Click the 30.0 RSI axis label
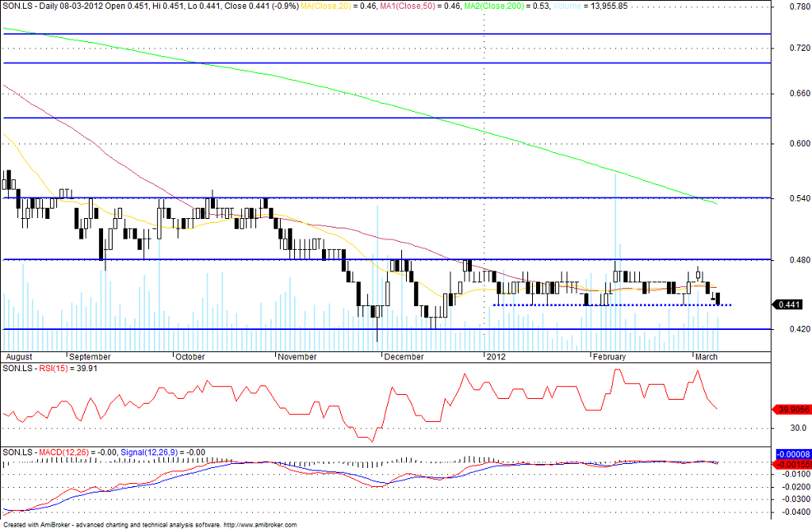812x529 pixels. click(x=798, y=428)
